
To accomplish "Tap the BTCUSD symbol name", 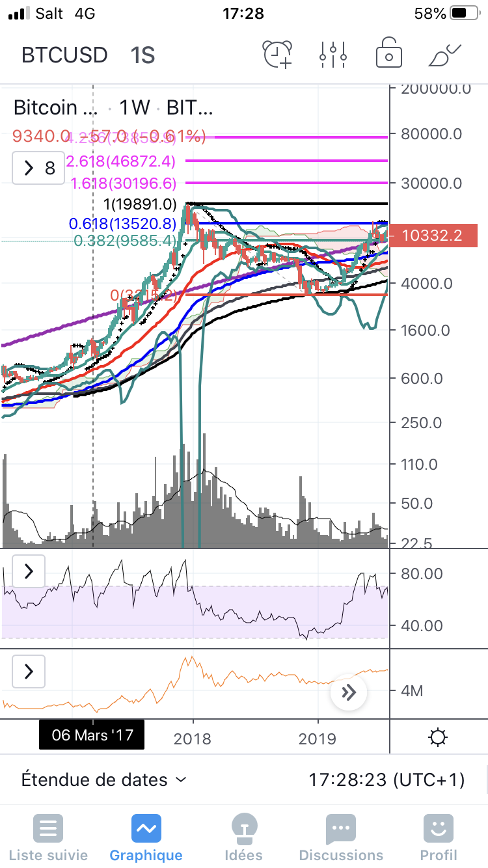I will 64,55.
